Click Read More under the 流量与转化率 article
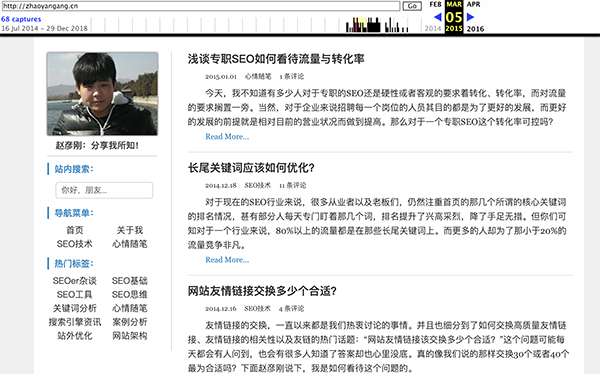This screenshot has height=374, width=600. pos(227,137)
